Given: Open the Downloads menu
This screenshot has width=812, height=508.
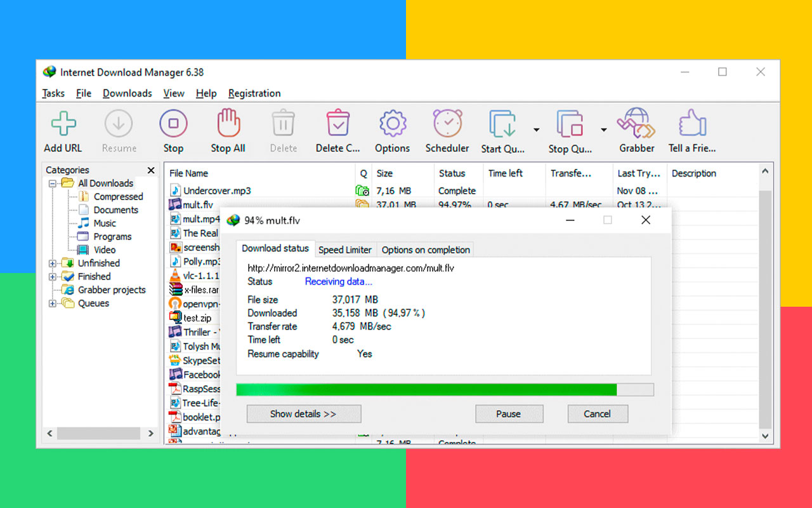Looking at the screenshot, I should [128, 93].
